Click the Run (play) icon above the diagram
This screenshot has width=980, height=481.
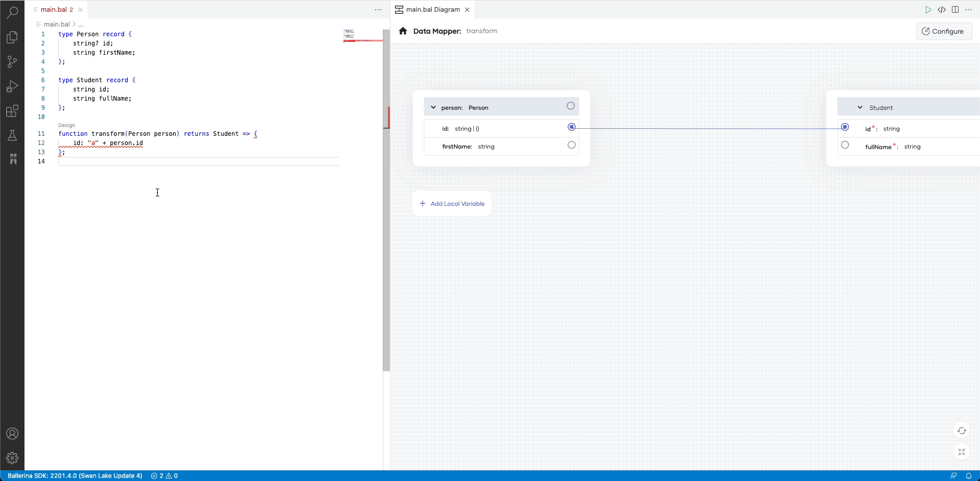point(929,9)
